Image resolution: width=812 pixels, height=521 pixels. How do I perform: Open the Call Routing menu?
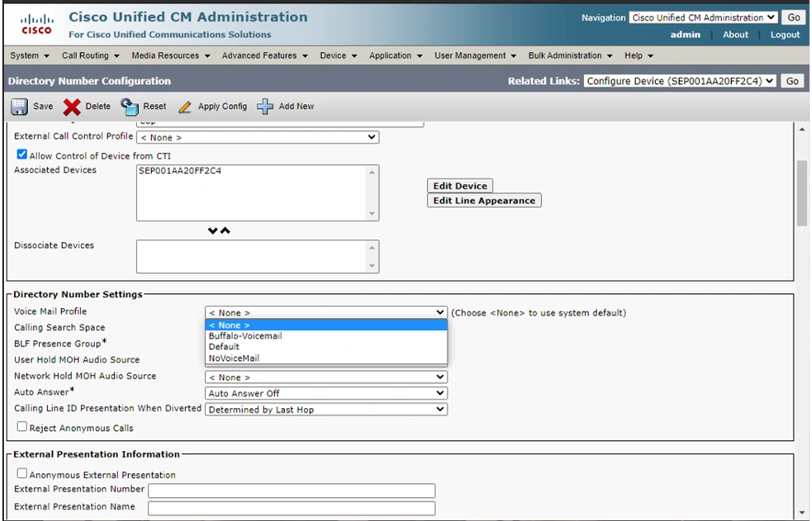[x=91, y=56]
